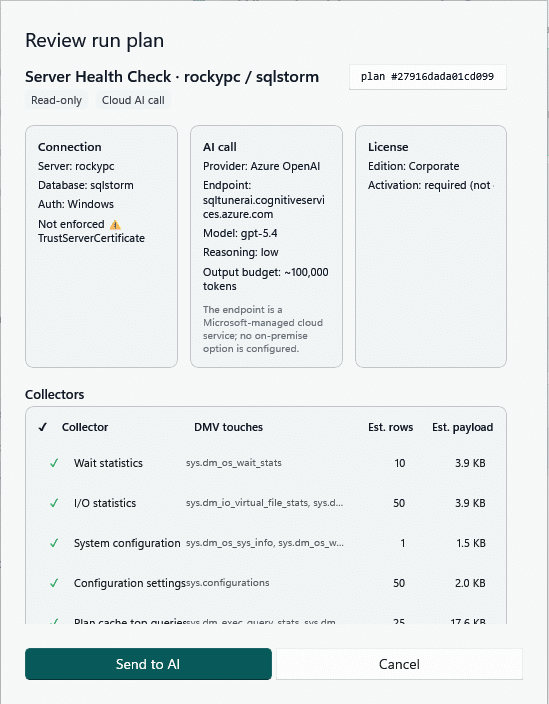Click the 1.5 KB payload value
The width and height of the screenshot is (549, 704).
(x=471, y=543)
